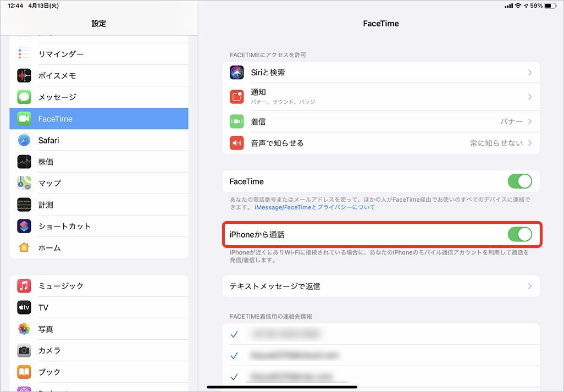Viewport: 564px width, 392px height.
Task: Click green incoming call icon beside 着信
Action: click(x=237, y=122)
